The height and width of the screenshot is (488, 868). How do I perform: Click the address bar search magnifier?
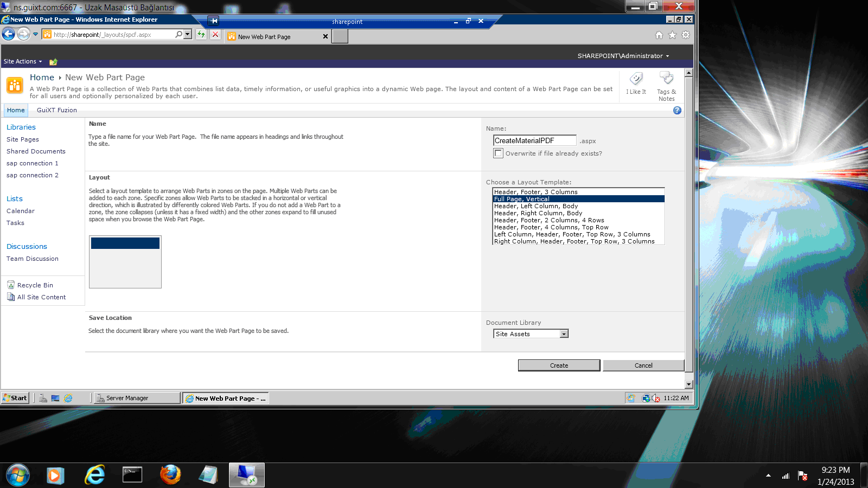[178, 34]
